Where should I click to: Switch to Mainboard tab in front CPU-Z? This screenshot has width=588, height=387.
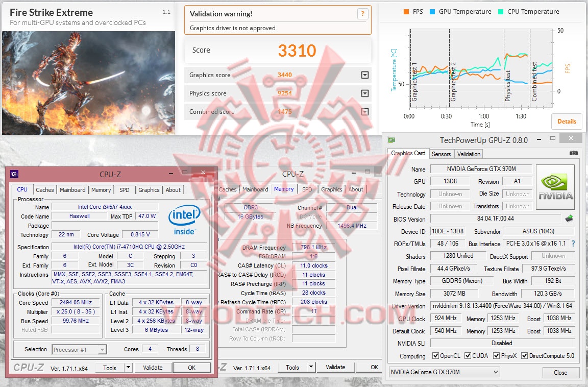click(72, 190)
